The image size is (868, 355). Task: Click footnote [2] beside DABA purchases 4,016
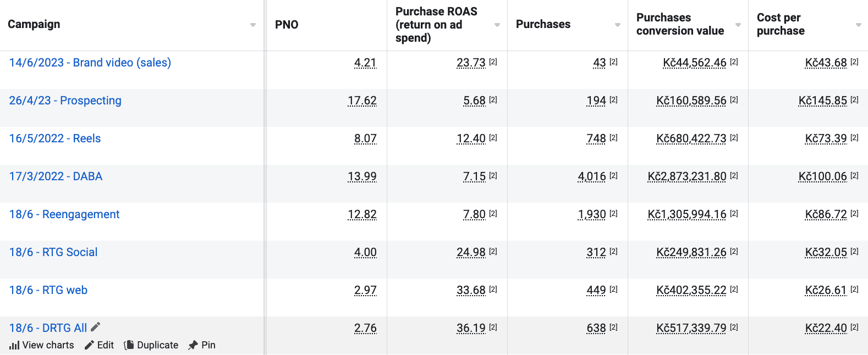613,175
